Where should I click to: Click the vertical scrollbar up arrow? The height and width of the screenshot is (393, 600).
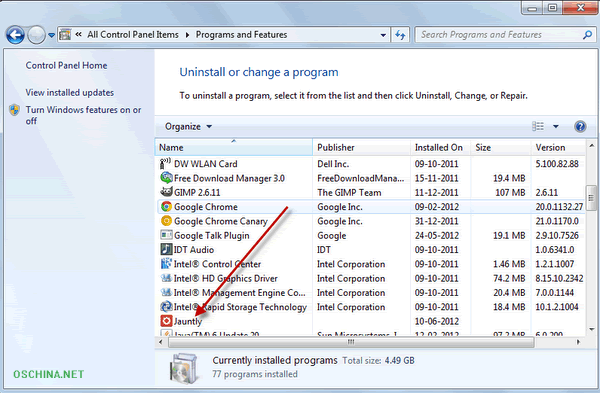point(592,145)
